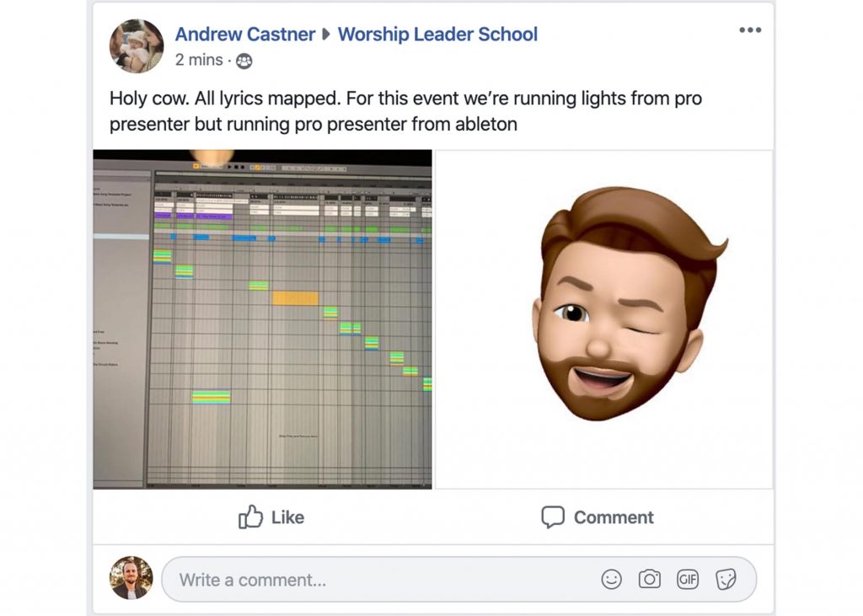Open the GIF picker icon
863x616 pixels.
[x=688, y=579]
